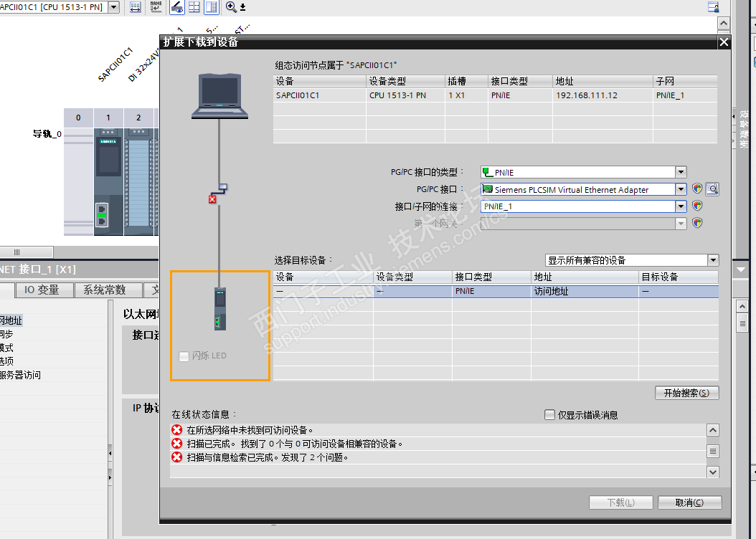
Task: Select the 服务器访问 item in the left list
Action: pos(20,376)
